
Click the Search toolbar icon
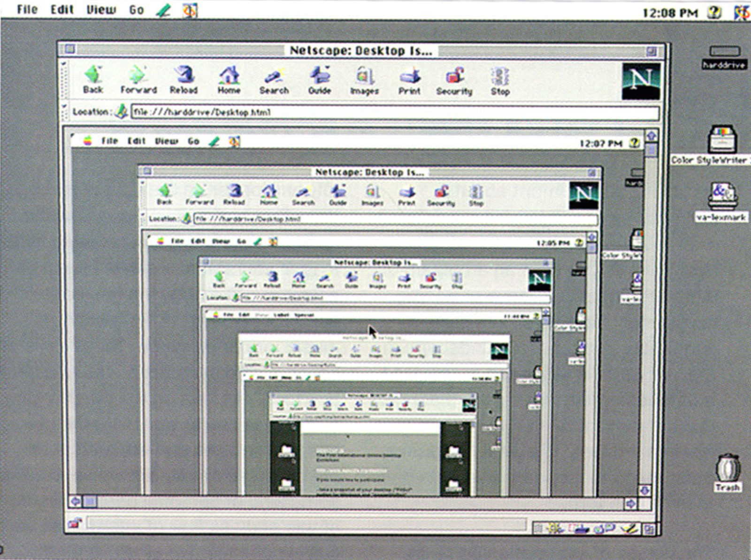(x=274, y=81)
